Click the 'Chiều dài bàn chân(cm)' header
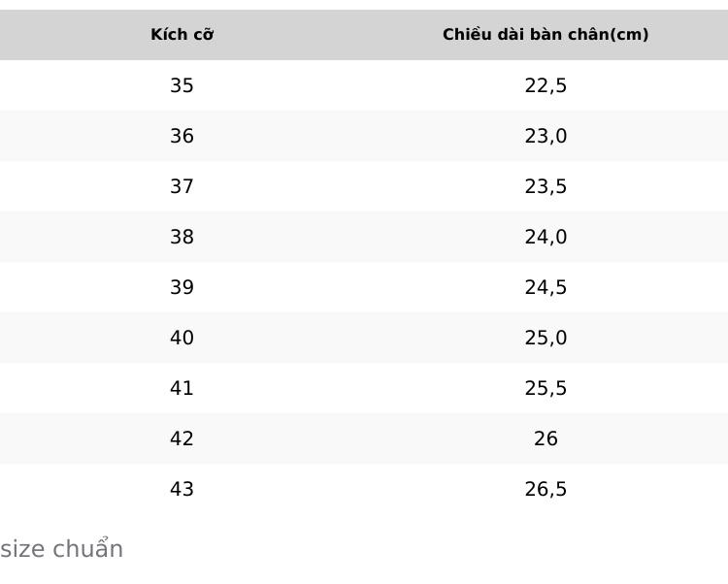The image size is (728, 584). (546, 35)
